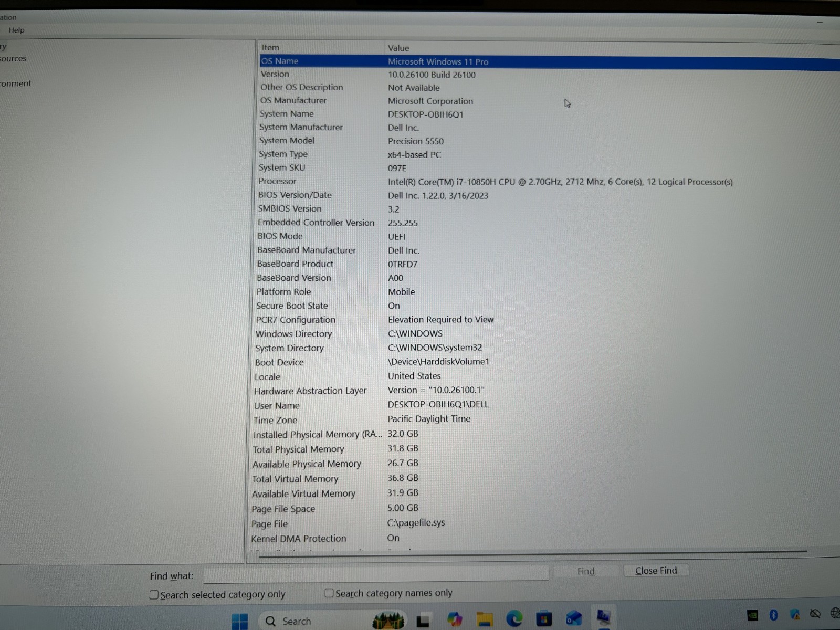Open the Windows Security tray icon
The height and width of the screenshot is (630, 840).
(794, 614)
